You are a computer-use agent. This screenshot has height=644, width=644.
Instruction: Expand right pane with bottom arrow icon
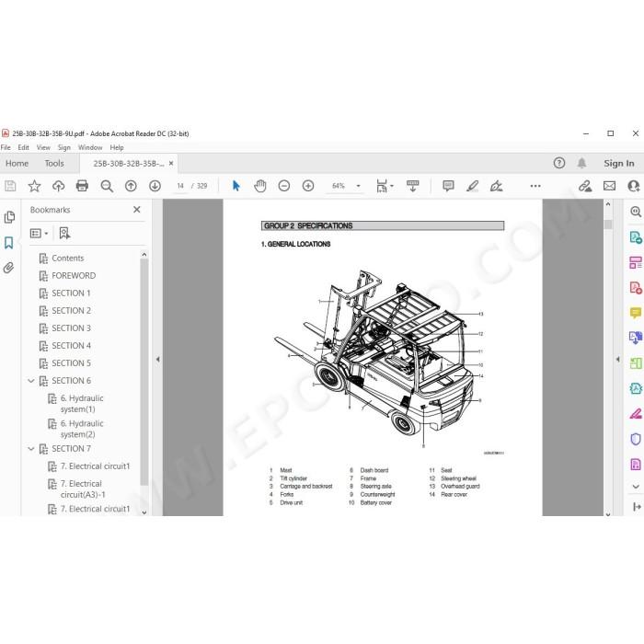point(637,507)
